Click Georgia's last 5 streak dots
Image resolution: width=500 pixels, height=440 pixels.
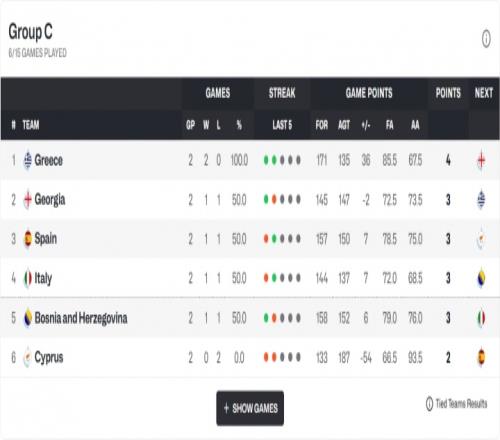point(282,200)
